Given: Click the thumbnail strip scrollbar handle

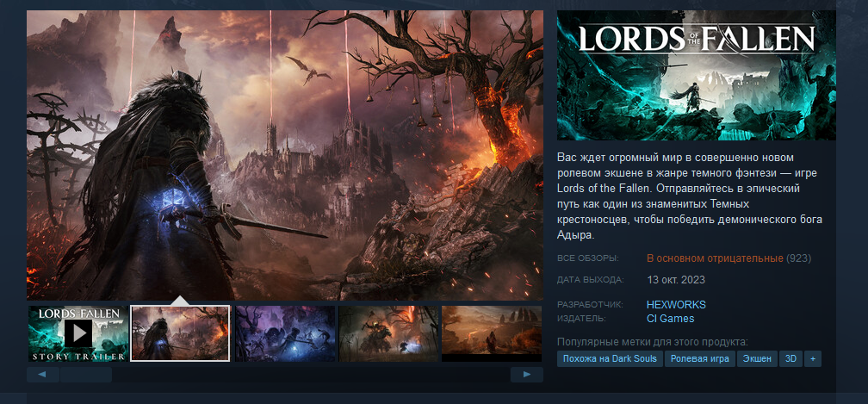Looking at the screenshot, I should pos(86,375).
